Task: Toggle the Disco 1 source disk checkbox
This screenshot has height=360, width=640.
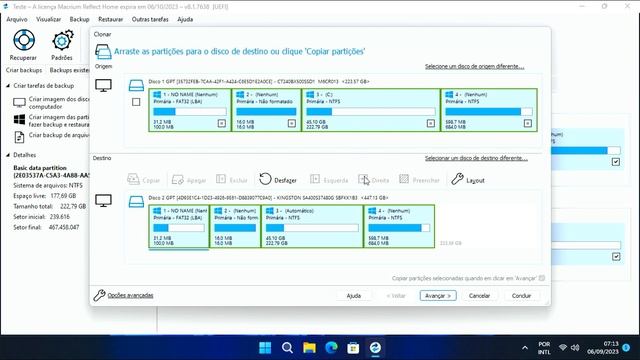Action: [x=136, y=102]
